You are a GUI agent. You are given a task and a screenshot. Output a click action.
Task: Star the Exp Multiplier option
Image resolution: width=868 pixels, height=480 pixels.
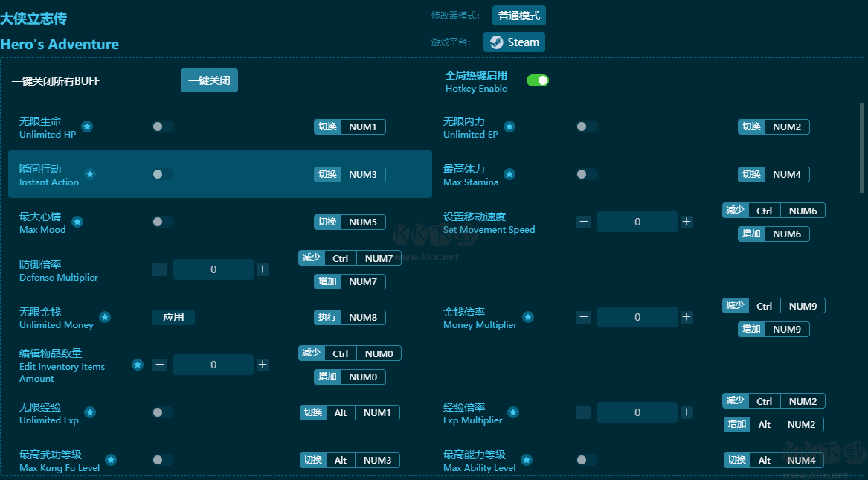[x=513, y=412]
